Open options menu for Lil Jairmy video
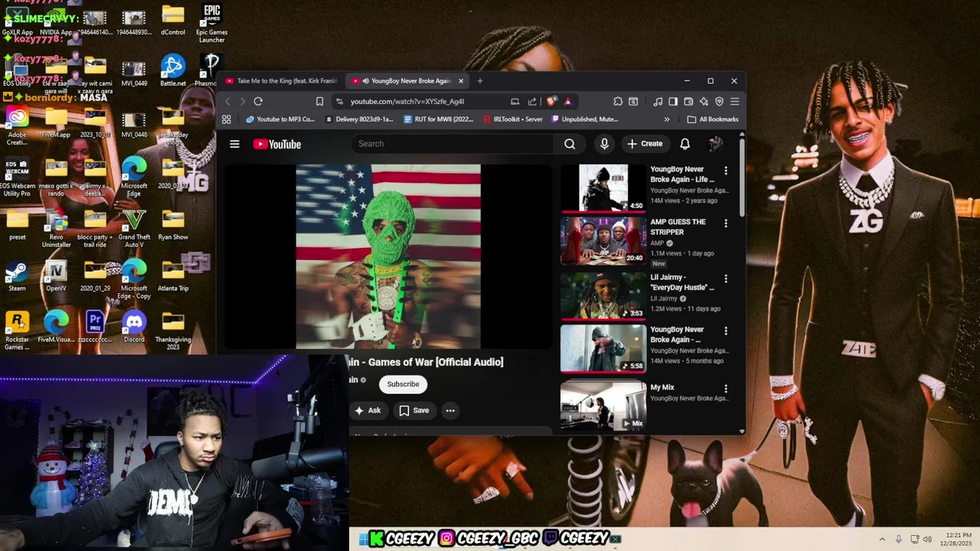Viewport: 980px width, 551px height. 726,279
